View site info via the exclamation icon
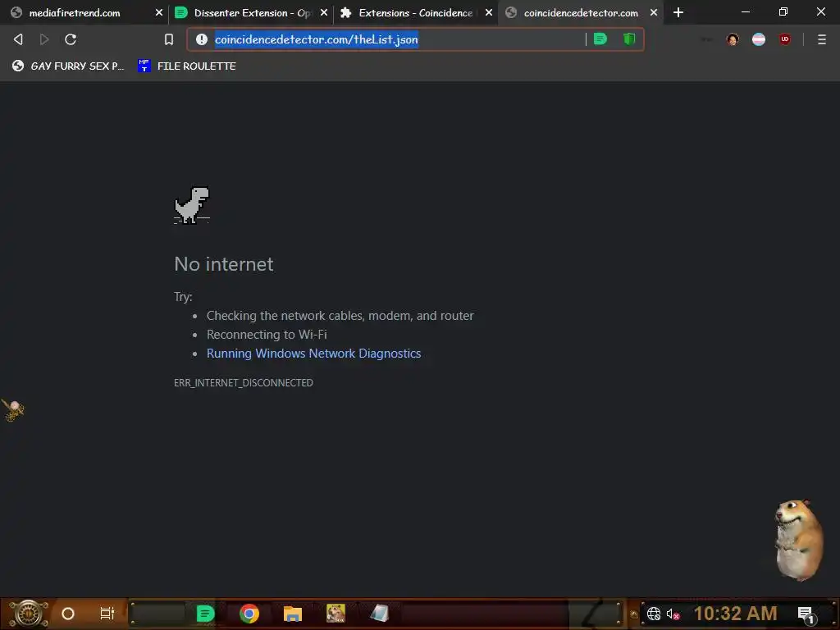The image size is (840, 630). tap(202, 39)
